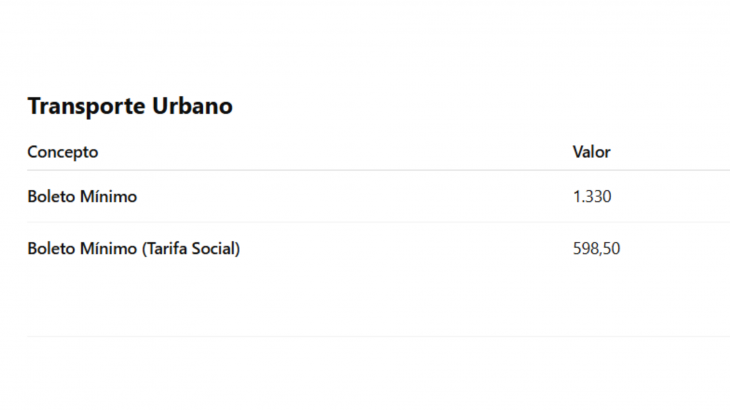The height and width of the screenshot is (410, 730).
Task: Click the bottom divider line under the table
Action: coord(379,336)
